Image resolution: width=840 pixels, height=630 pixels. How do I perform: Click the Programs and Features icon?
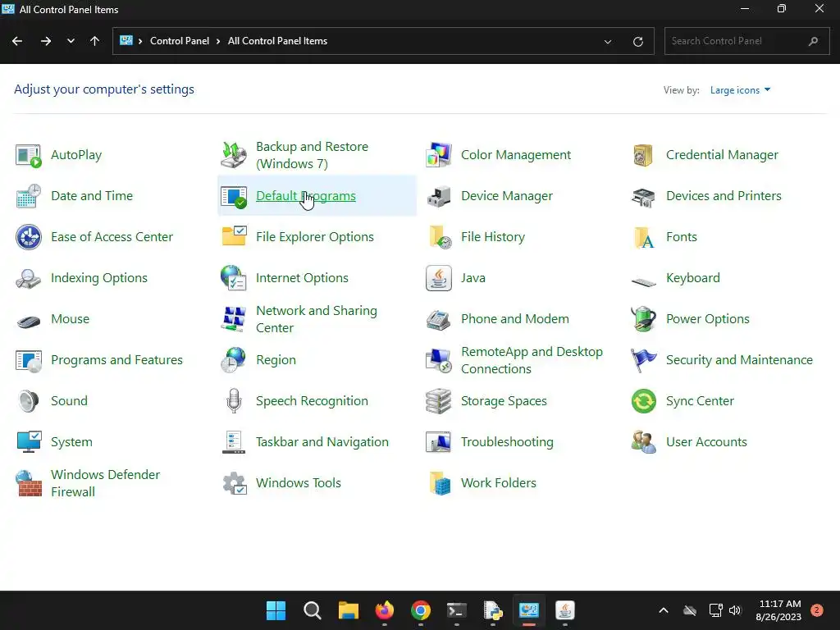29,361
